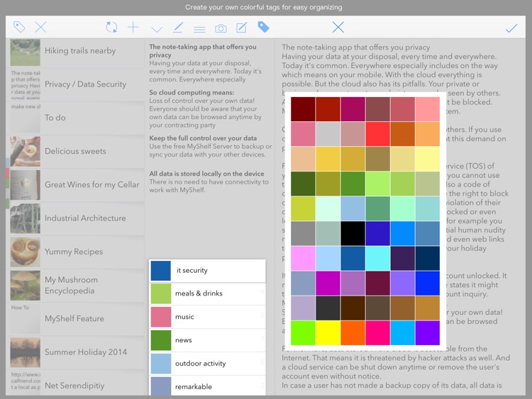Select the violet purple bottom-row swatch
This screenshot has height=399, width=532.
(428, 333)
